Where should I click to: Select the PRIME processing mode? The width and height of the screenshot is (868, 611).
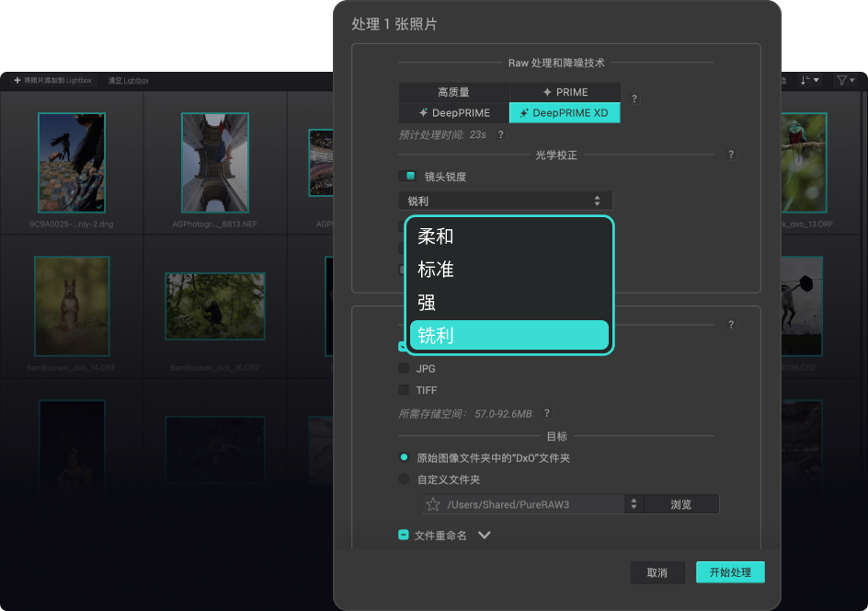tap(565, 92)
